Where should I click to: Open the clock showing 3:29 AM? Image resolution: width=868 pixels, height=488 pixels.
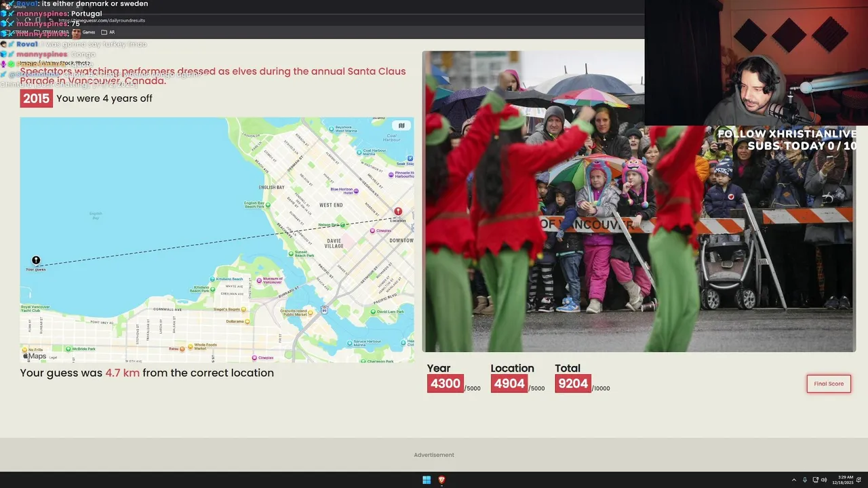(x=842, y=480)
